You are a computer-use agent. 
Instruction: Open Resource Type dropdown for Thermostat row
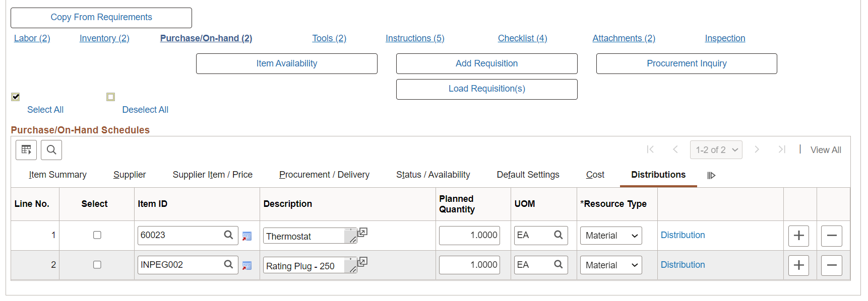pyautogui.click(x=611, y=236)
